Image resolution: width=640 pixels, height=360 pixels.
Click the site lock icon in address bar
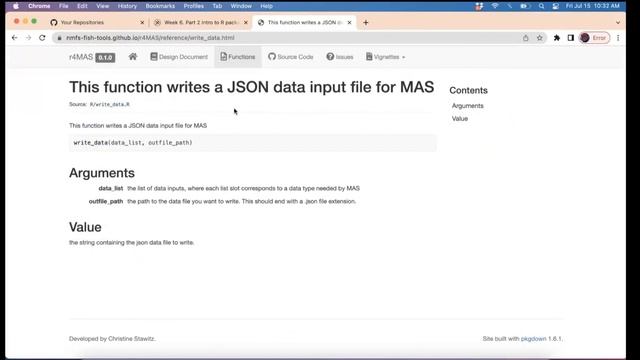(59, 38)
